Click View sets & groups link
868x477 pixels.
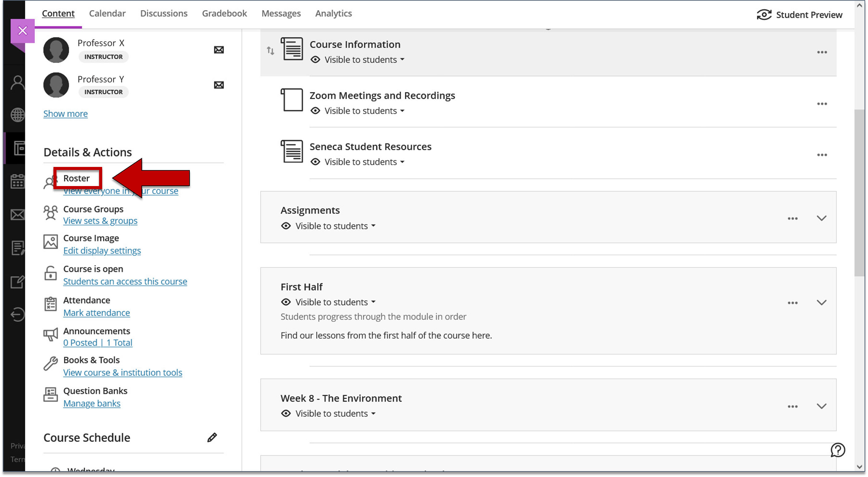point(100,220)
